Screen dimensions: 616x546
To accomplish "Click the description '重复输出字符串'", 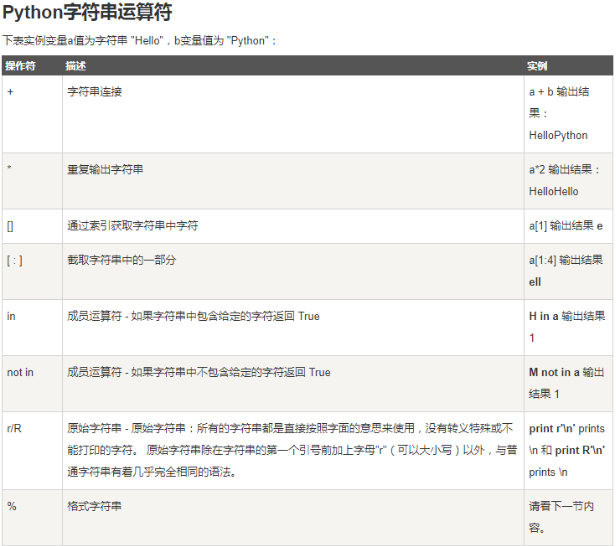I will pos(105,169).
